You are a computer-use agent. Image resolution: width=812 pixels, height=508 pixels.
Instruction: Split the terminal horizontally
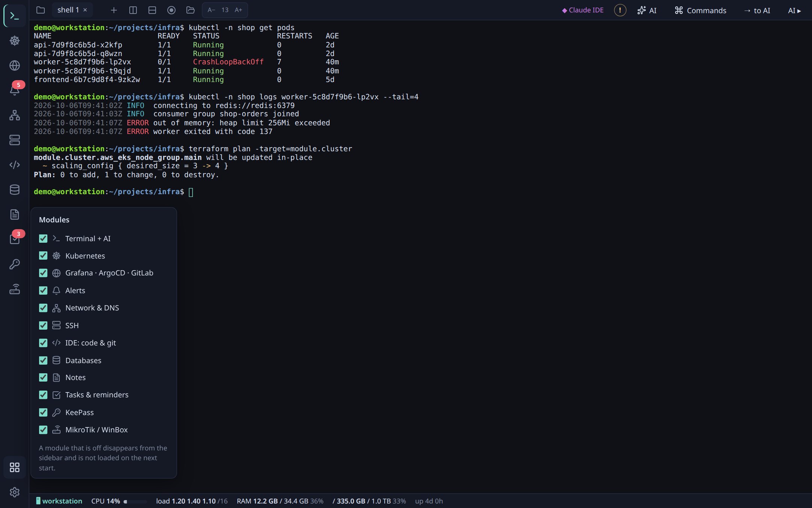152,10
